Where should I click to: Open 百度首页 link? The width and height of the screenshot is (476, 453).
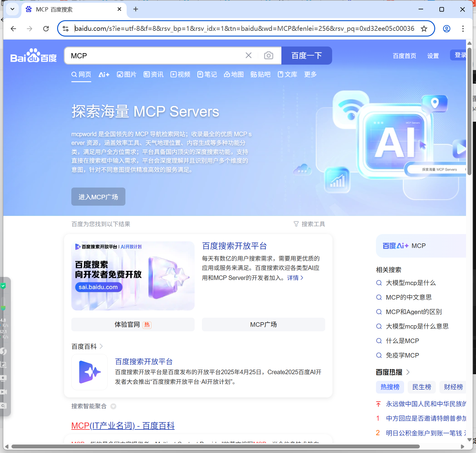coord(404,56)
